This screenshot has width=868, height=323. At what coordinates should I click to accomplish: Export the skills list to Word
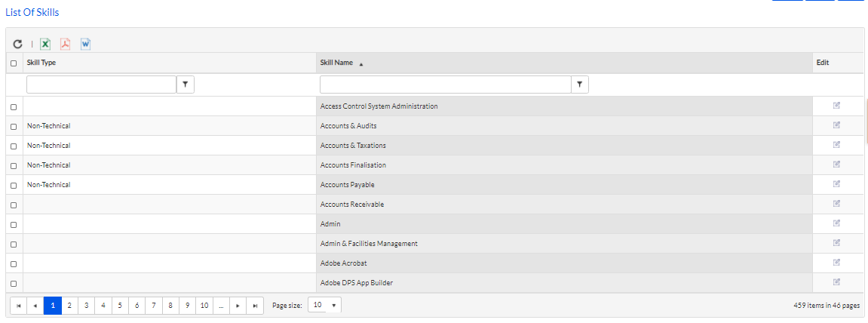85,44
